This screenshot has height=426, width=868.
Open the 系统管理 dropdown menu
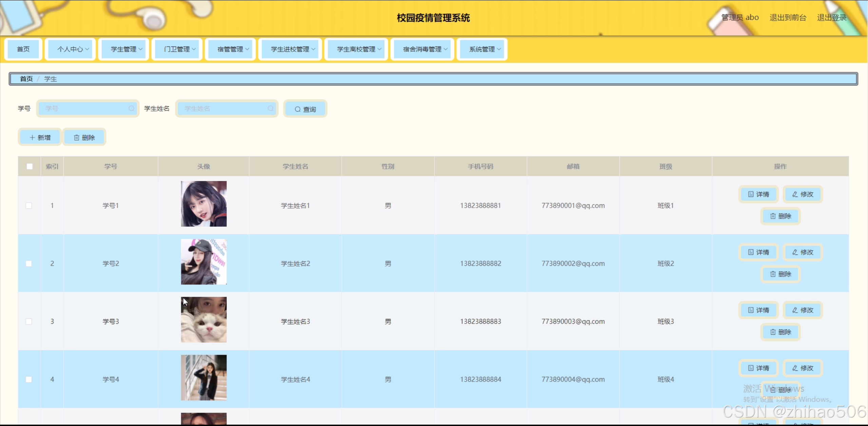[x=482, y=49]
